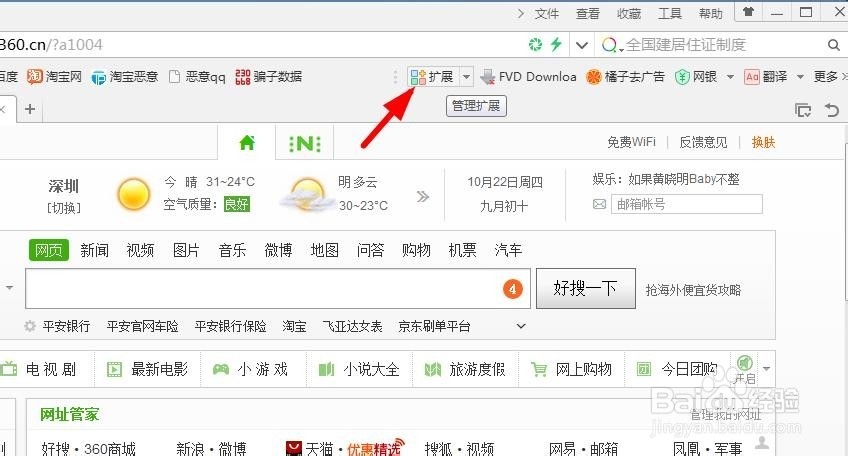Open the 工具 menu
The width and height of the screenshot is (848, 456).
(x=670, y=14)
